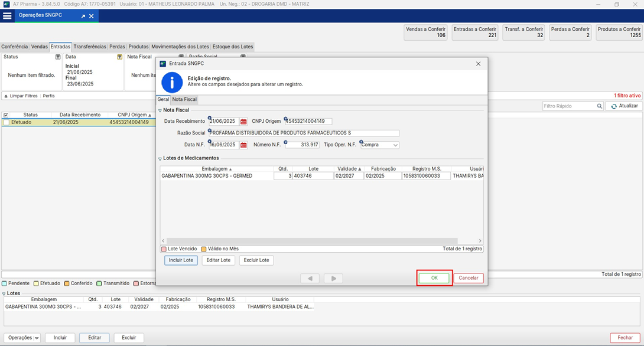
Task: Click the OK button
Action: click(x=434, y=278)
